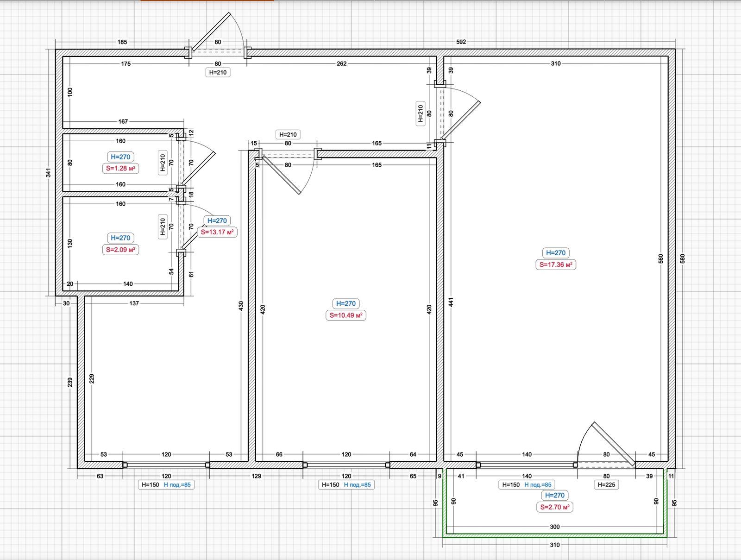Click the top wall dimension 185

point(122,42)
